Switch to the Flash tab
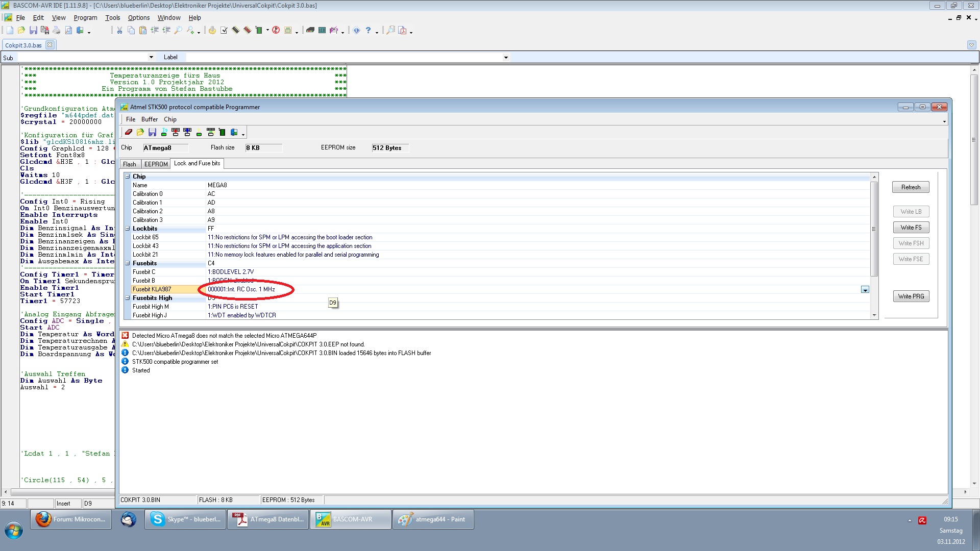Viewport: 980px width, 551px height. [x=130, y=164]
